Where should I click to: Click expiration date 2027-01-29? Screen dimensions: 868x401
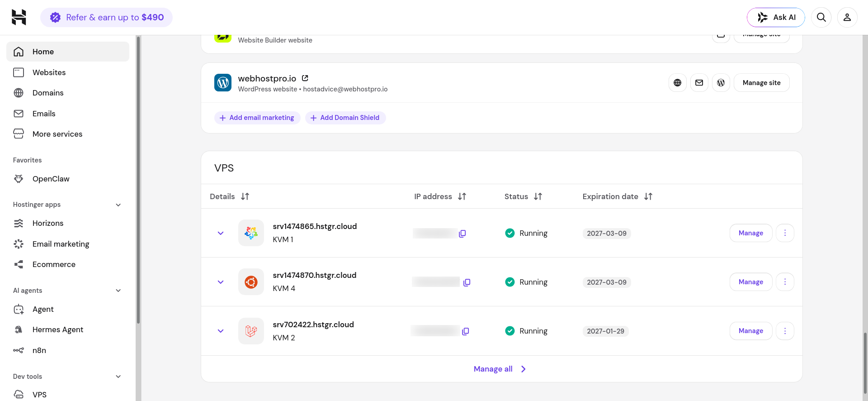(x=605, y=331)
